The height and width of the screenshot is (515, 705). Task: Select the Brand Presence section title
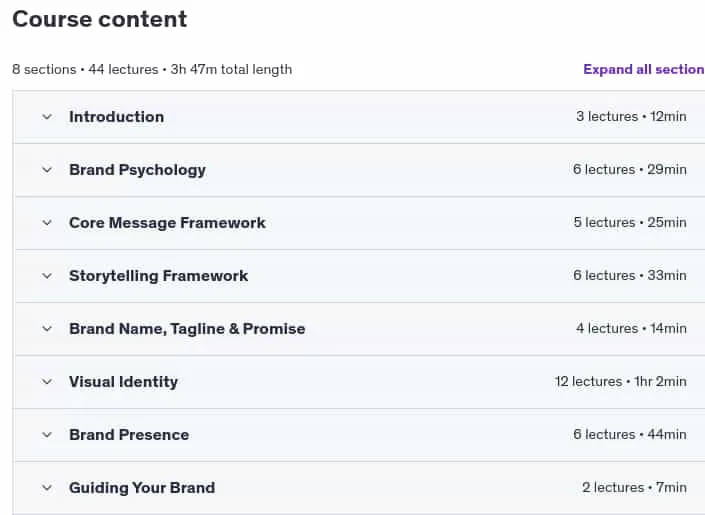(129, 435)
